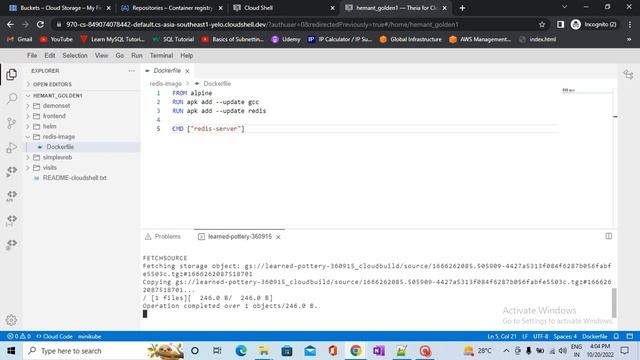
Task: Click the minikube status bar item
Action: point(89,336)
